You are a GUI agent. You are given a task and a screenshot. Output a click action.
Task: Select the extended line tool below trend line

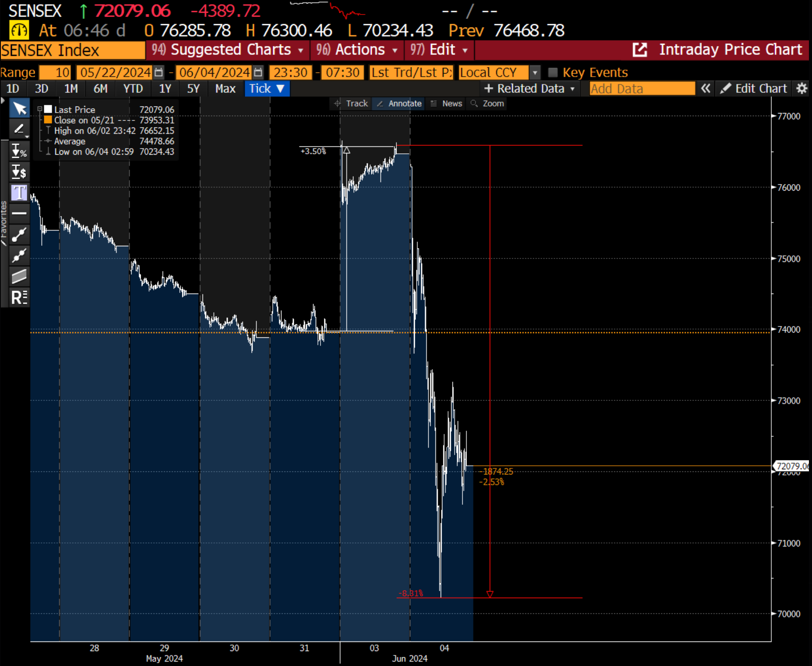coord(19,255)
